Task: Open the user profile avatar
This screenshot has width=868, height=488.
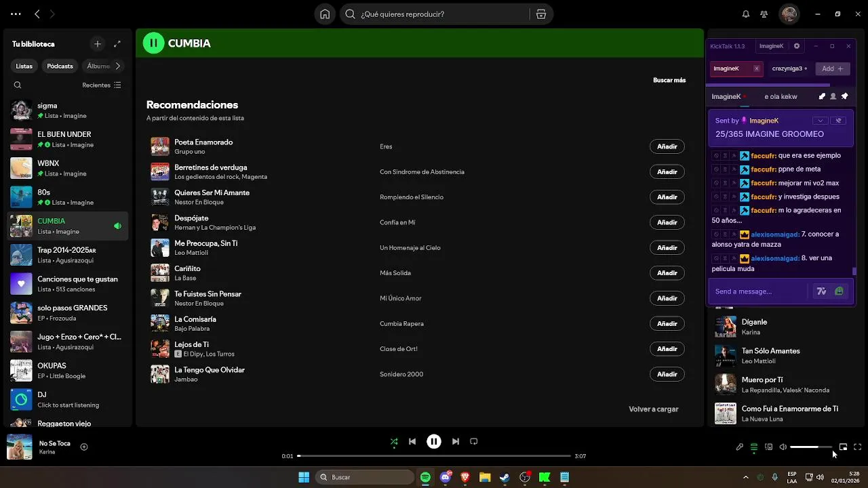Action: click(x=789, y=14)
